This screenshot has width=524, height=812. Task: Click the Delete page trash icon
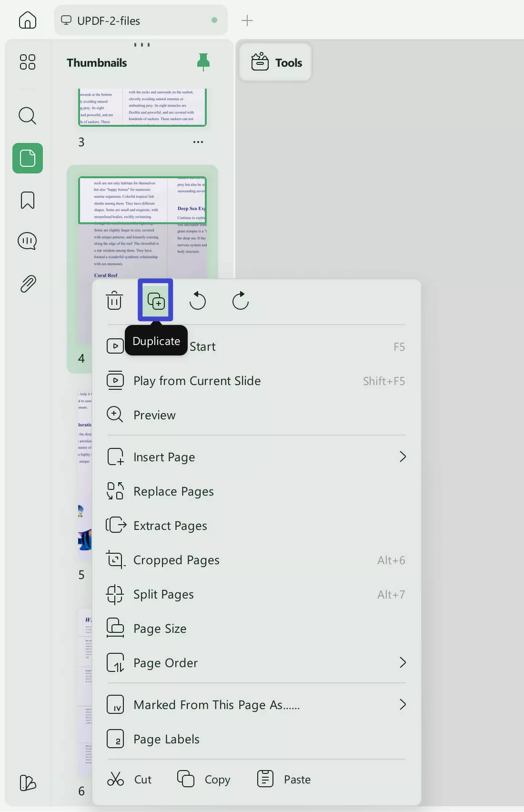click(114, 301)
